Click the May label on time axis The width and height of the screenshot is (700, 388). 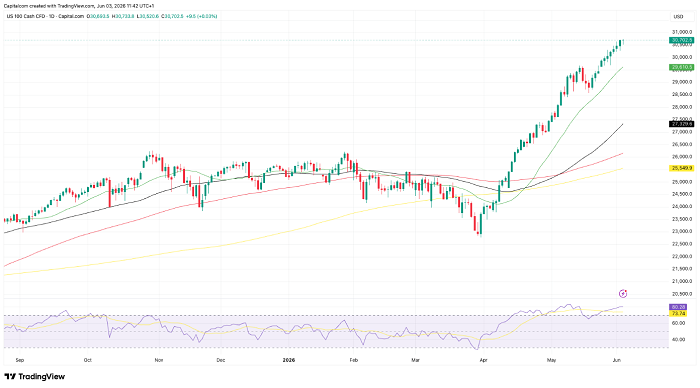[552, 360]
